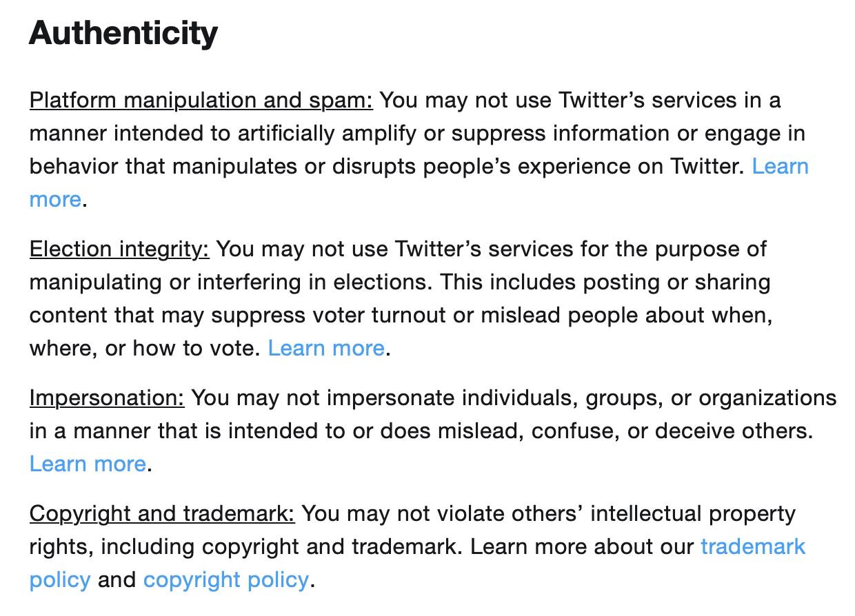Open the trademark policy link
The image size is (855, 616).
point(753,547)
